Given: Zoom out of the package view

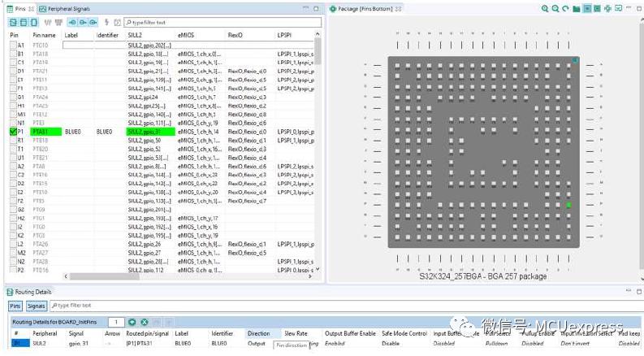Looking at the screenshot, I should pos(555,9).
